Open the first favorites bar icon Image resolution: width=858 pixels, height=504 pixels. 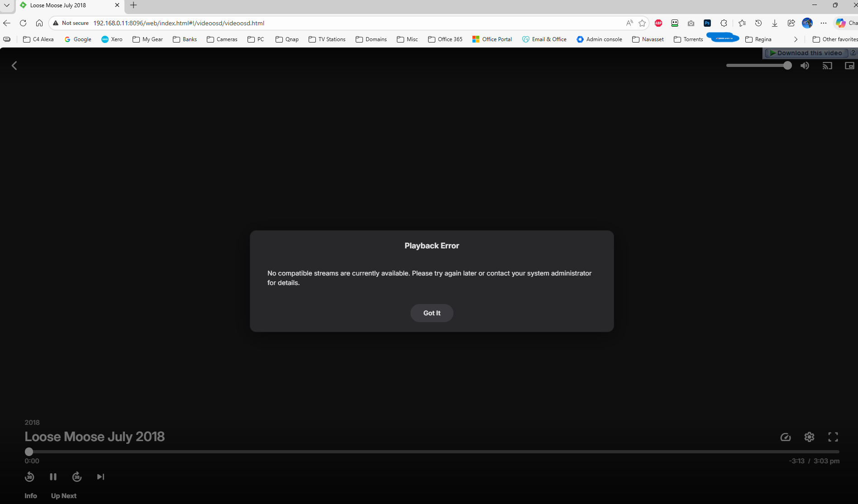(7, 39)
